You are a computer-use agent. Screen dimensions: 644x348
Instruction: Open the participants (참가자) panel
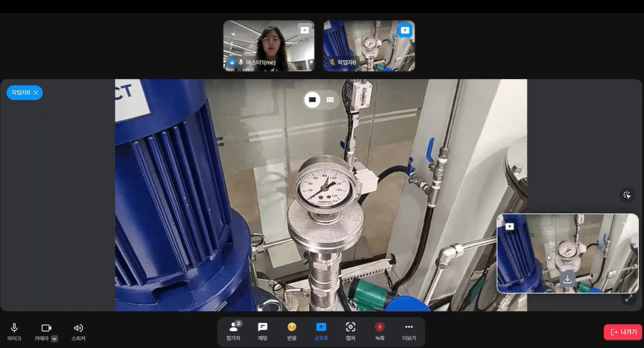(233, 332)
